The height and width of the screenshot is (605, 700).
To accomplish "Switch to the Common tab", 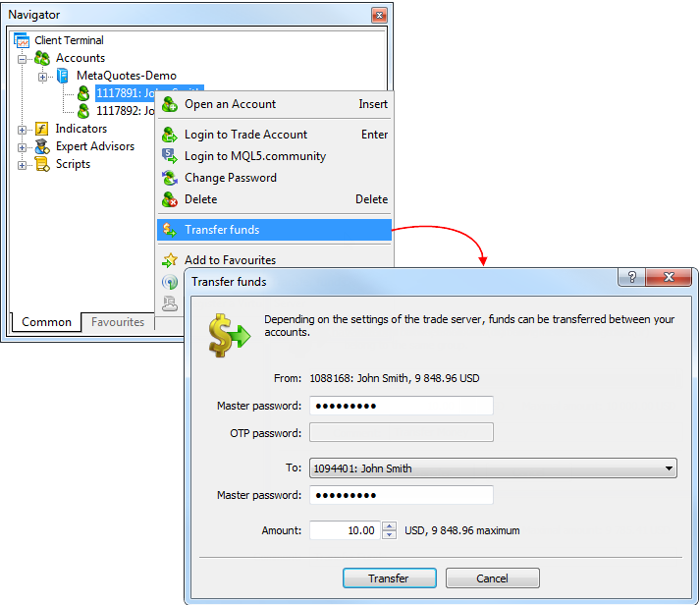I will (46, 322).
